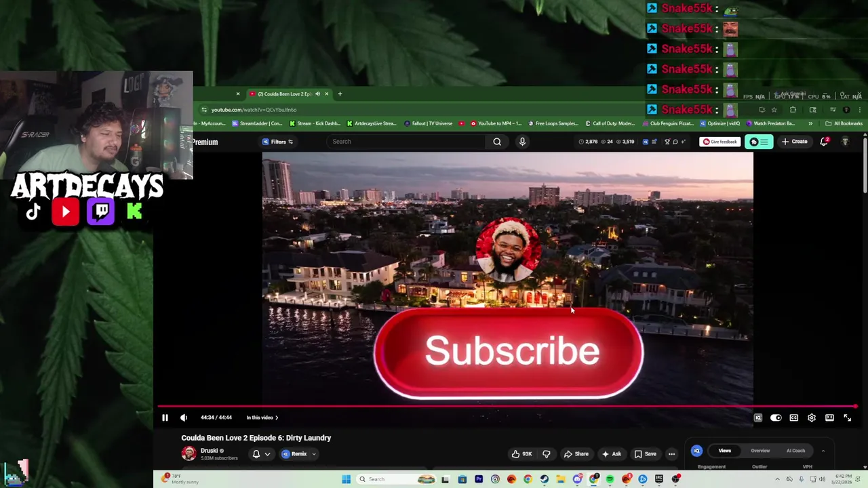Save the video to a playlist

click(x=645, y=454)
